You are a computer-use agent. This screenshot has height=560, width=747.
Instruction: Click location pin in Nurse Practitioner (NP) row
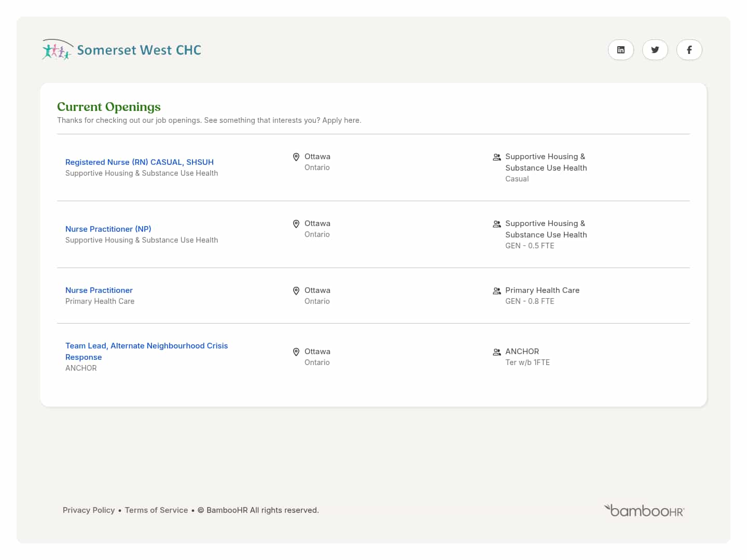[x=296, y=224]
